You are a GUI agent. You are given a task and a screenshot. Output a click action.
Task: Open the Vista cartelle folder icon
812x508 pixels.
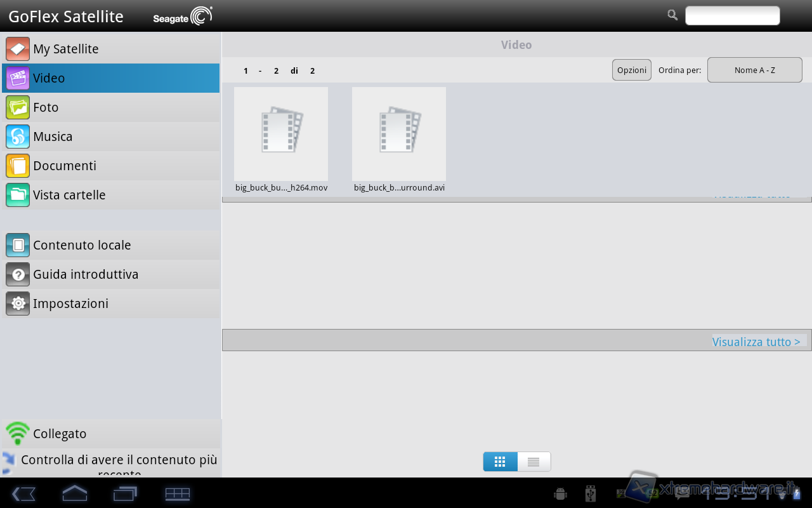(x=18, y=195)
